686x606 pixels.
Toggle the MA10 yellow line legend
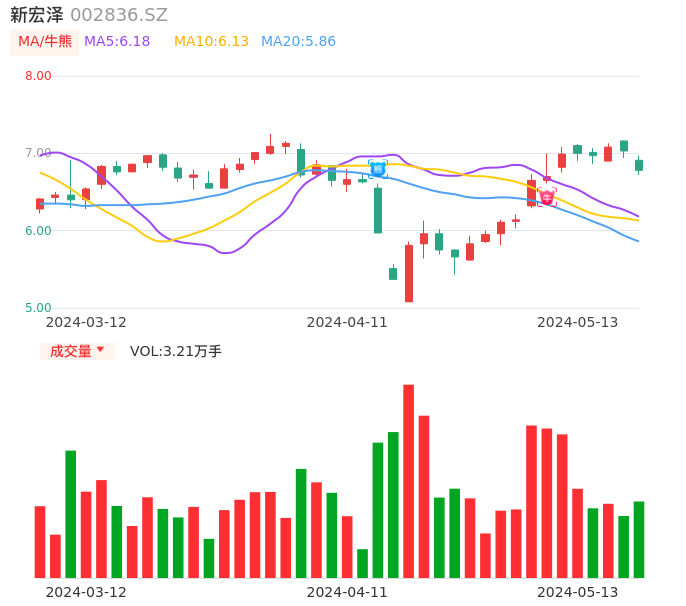pos(211,42)
